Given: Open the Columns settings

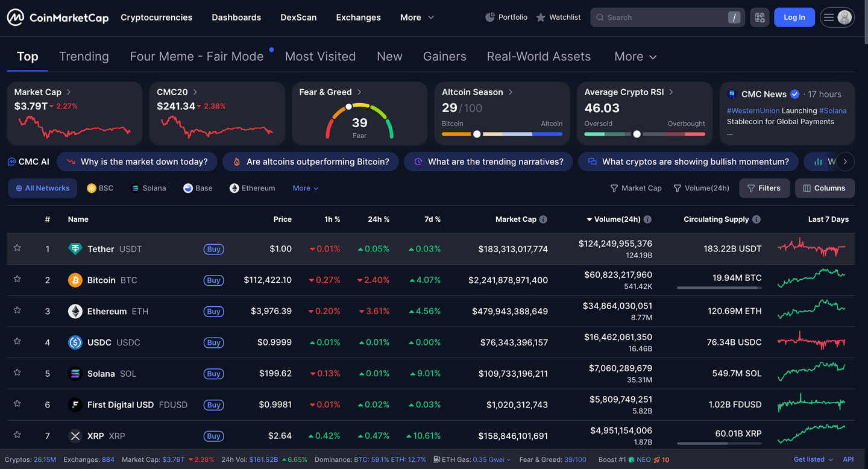Looking at the screenshot, I should [825, 187].
